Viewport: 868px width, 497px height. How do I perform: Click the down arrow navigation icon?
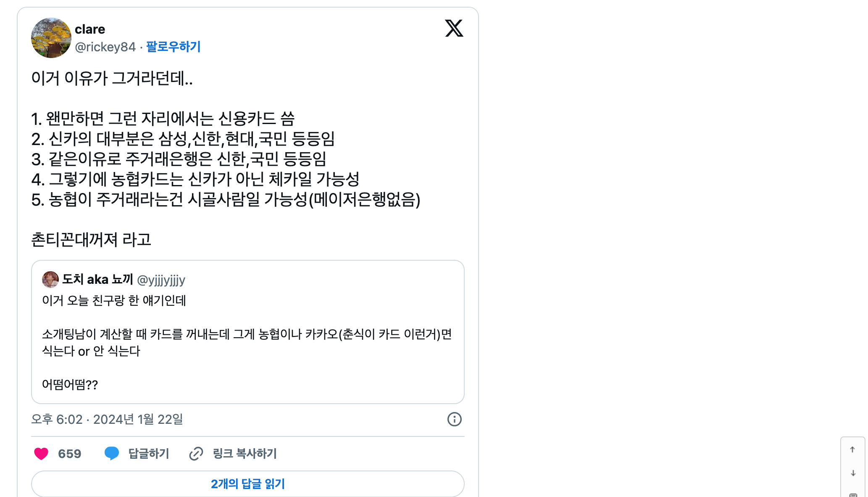click(x=853, y=473)
